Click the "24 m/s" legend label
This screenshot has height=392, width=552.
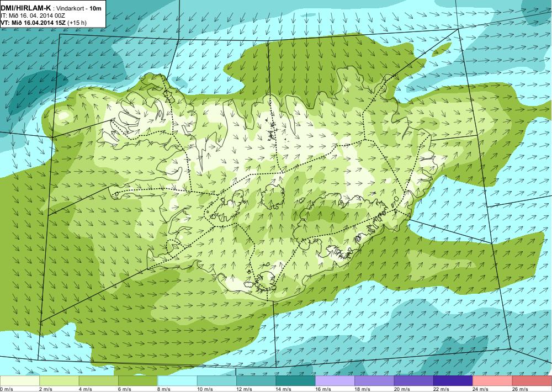(x=481, y=389)
